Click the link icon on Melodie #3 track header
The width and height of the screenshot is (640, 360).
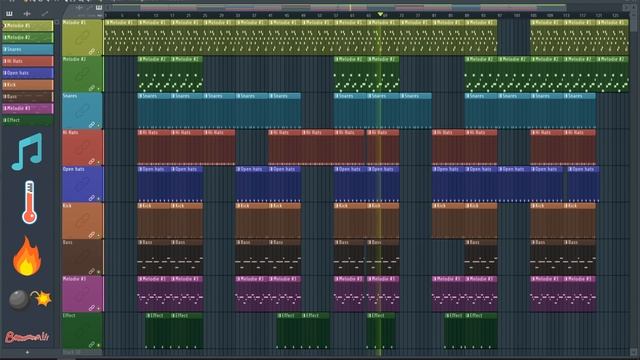coord(92,308)
